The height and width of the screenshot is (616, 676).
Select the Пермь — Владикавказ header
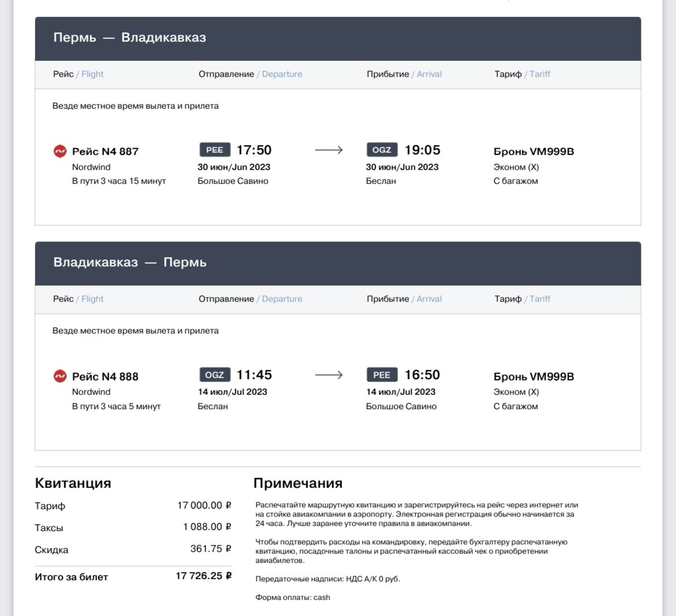[338, 39]
